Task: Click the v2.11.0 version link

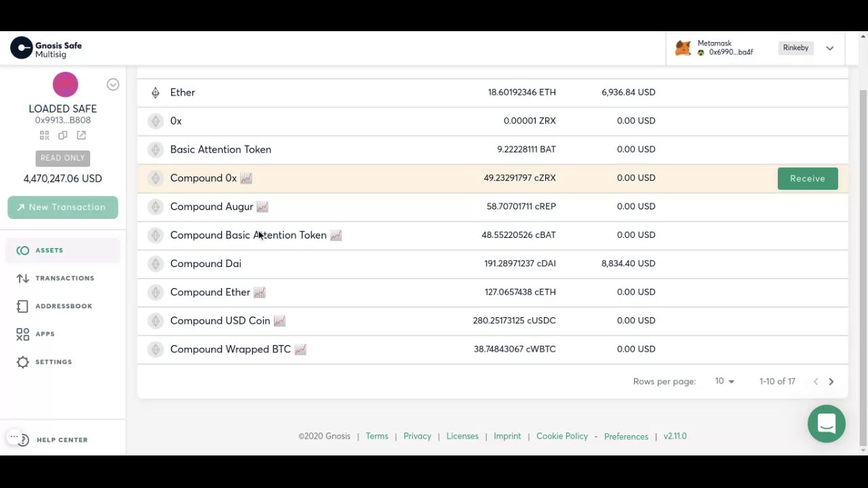Action: tap(675, 436)
